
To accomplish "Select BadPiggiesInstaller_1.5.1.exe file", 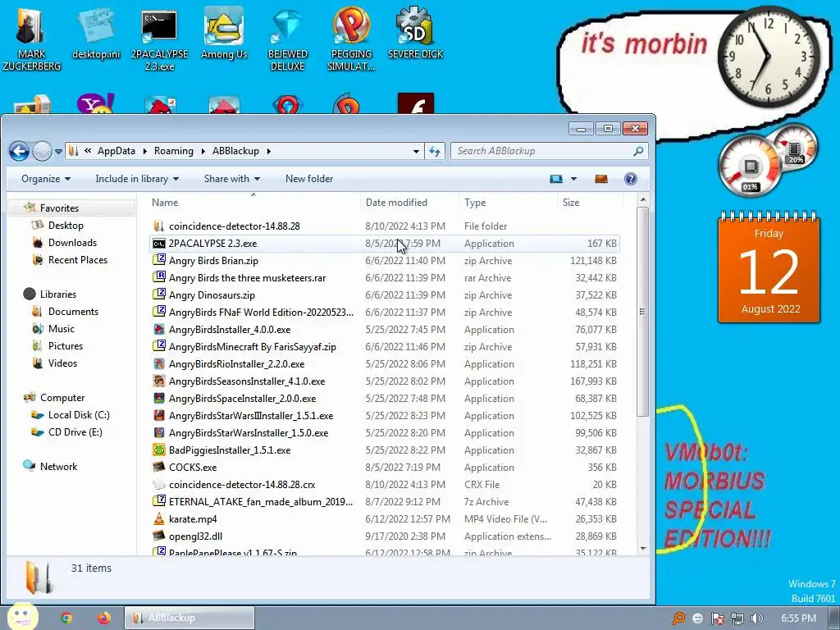I will [385, 450].
